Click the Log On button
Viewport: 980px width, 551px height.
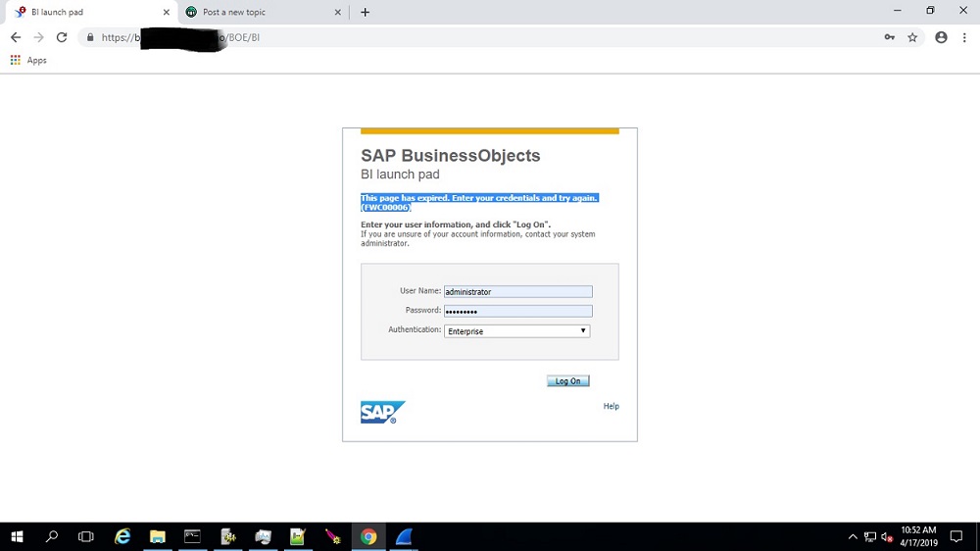tap(567, 380)
